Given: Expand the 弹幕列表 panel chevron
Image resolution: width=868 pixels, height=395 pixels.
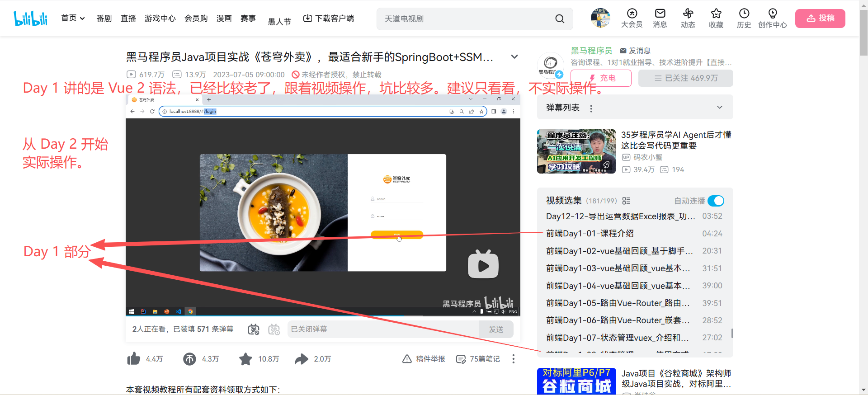Looking at the screenshot, I should point(720,108).
